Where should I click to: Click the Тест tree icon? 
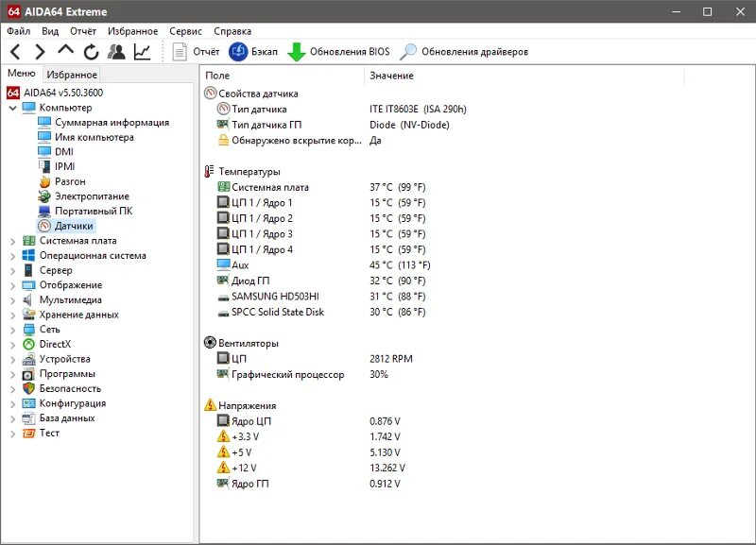[29, 434]
